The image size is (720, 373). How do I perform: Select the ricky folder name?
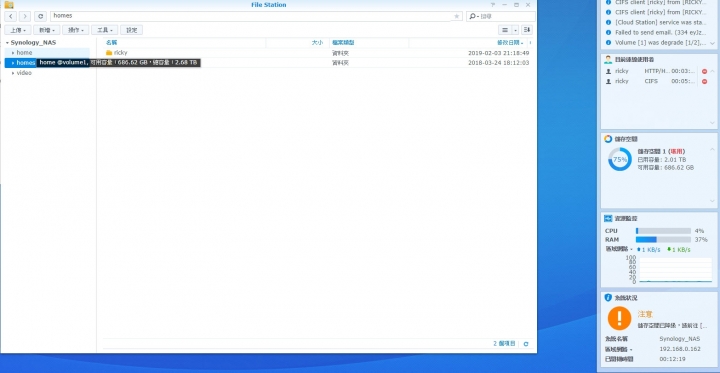click(120, 53)
